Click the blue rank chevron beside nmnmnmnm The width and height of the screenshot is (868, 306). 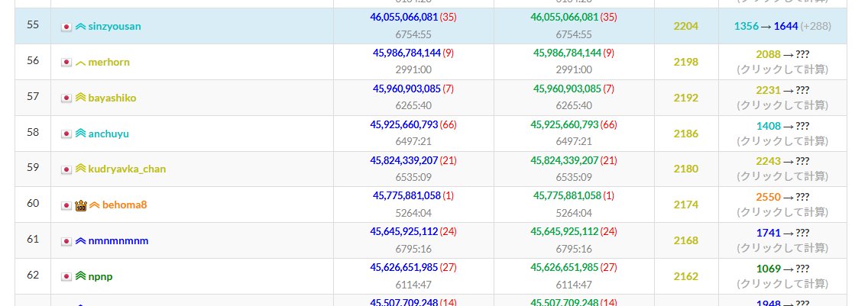pyautogui.click(x=81, y=240)
